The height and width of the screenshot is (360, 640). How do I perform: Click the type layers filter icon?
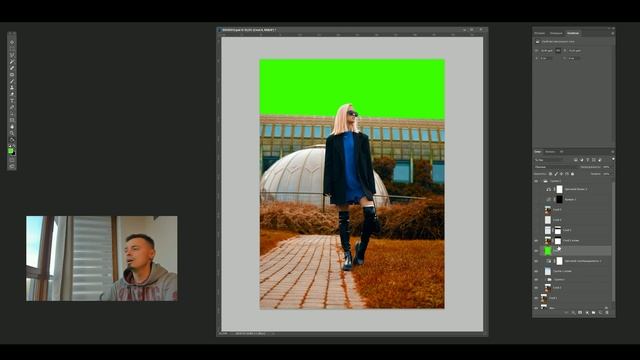pos(588,160)
